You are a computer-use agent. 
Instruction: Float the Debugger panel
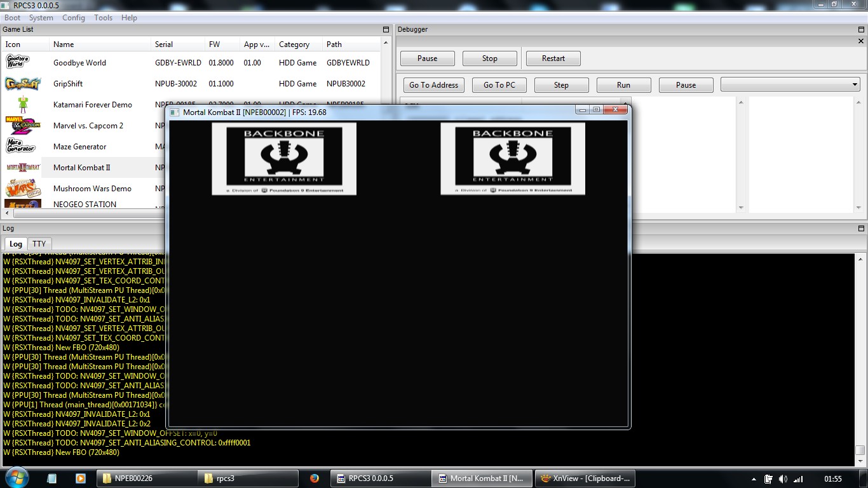coord(862,30)
